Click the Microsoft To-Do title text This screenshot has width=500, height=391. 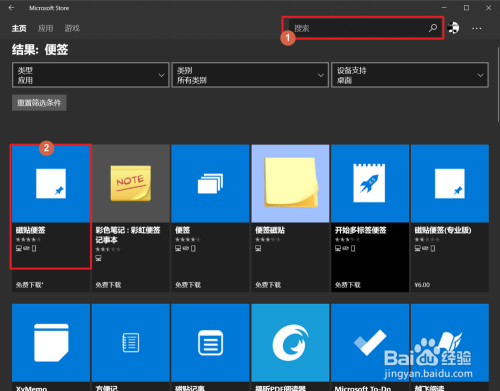363,388
